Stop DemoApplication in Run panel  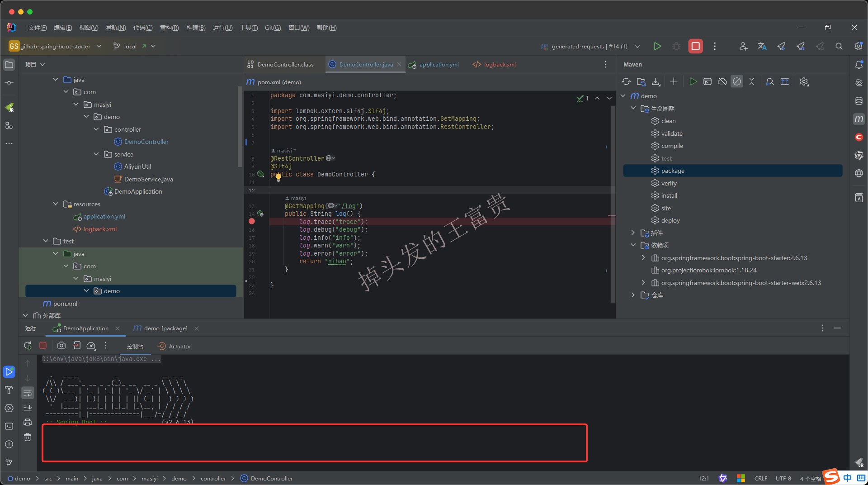pos(43,345)
